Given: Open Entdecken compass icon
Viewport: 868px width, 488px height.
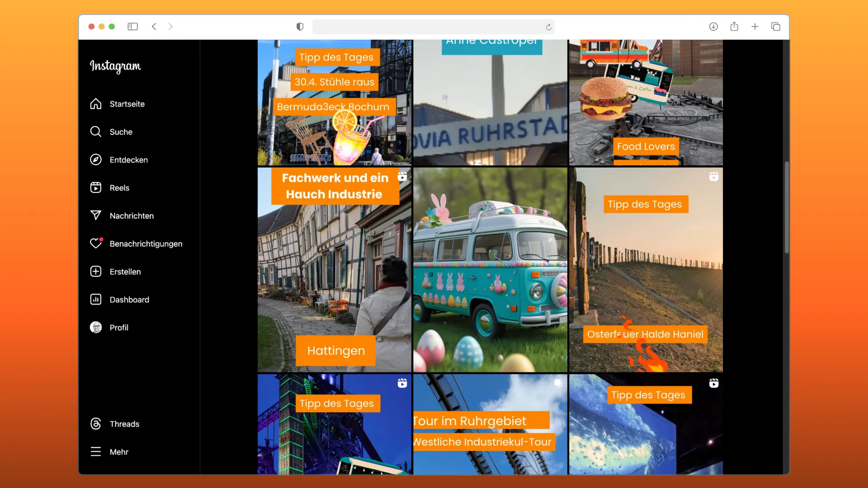Looking at the screenshot, I should 96,160.
